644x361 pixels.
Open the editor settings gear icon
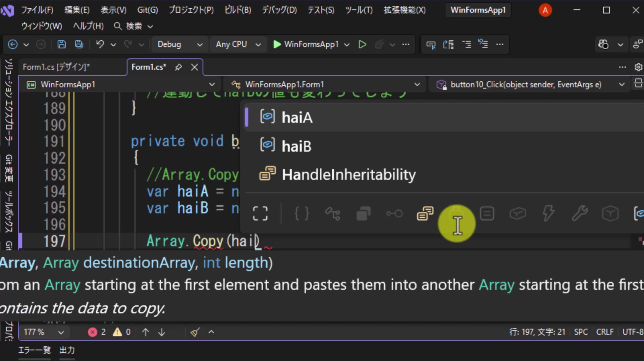[x=638, y=67]
